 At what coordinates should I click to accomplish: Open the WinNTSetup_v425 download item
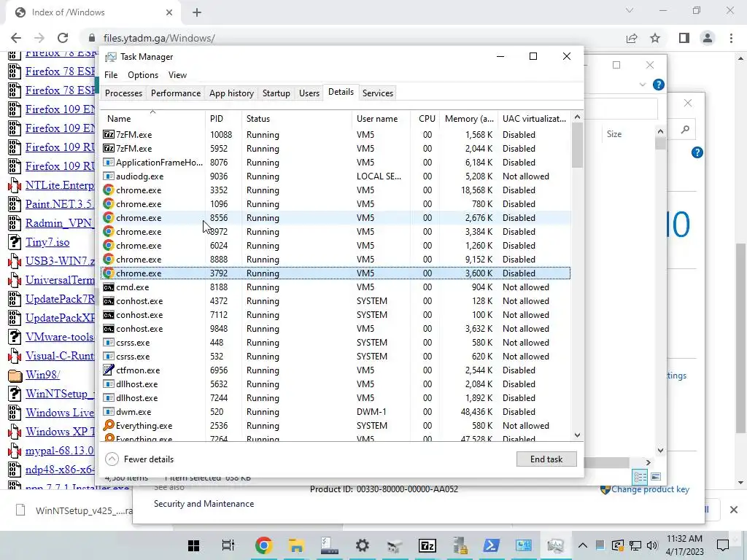[x=72, y=510]
